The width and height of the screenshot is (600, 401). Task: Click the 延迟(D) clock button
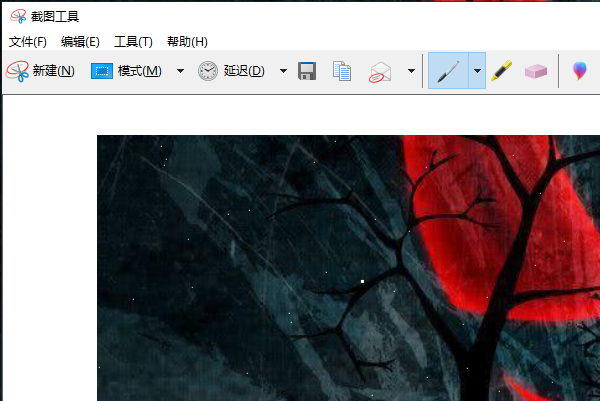click(x=231, y=71)
